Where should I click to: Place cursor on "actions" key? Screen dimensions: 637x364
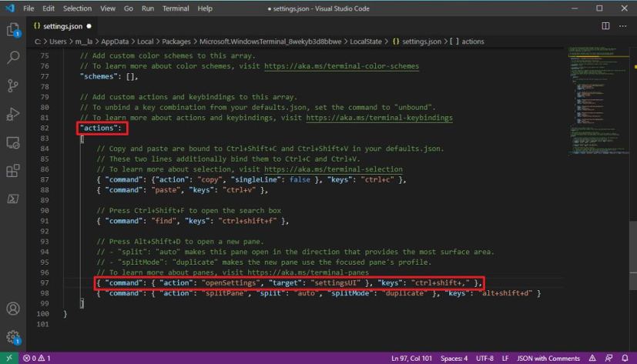[99, 128]
